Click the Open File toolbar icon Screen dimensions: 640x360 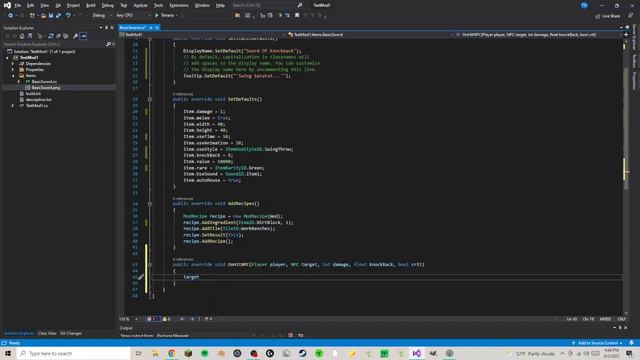[43, 16]
